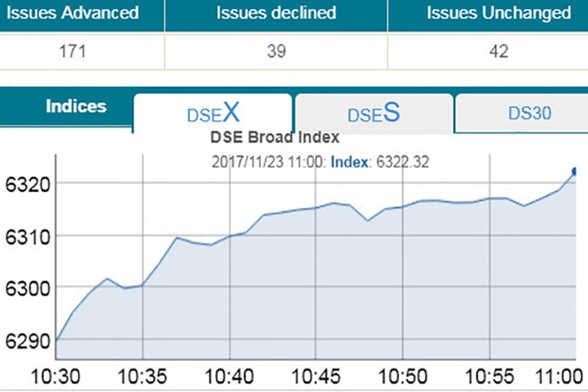Viewport: 588px width, 392px height.
Task: Click the advanced issues value 171
Action: [x=72, y=51]
